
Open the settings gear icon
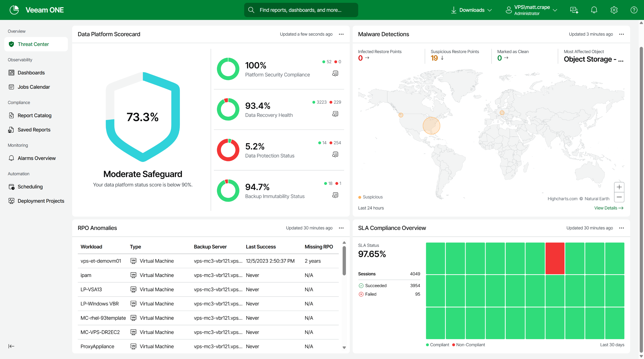614,10
